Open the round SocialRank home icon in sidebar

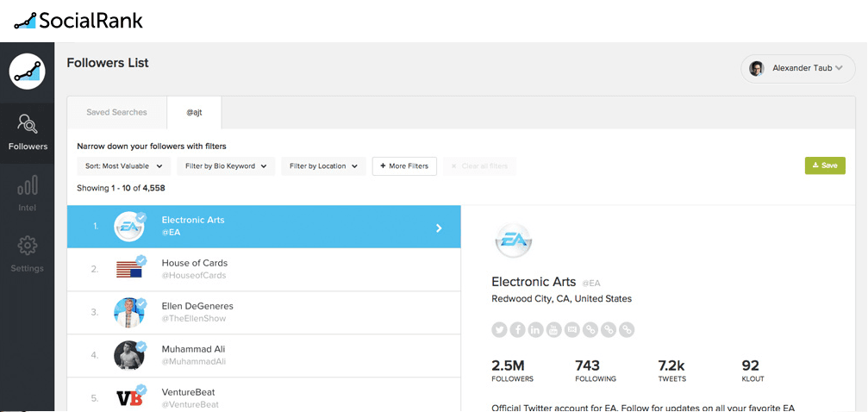click(27, 72)
